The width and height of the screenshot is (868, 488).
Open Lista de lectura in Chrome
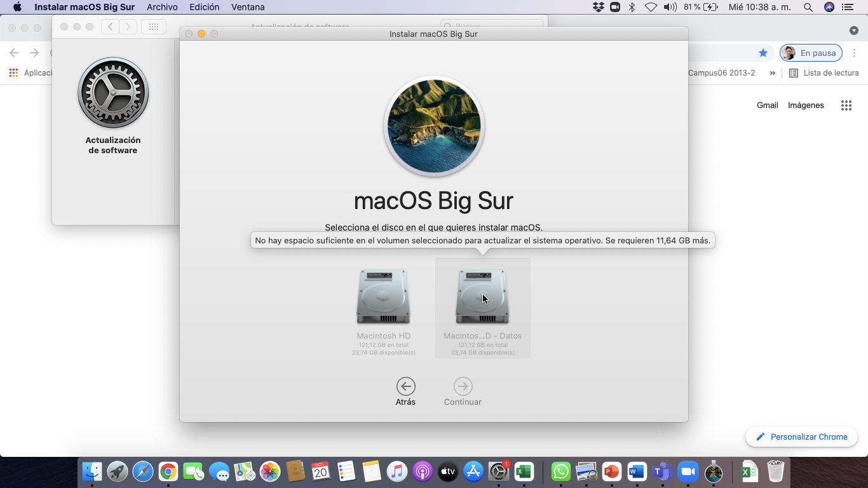824,73
